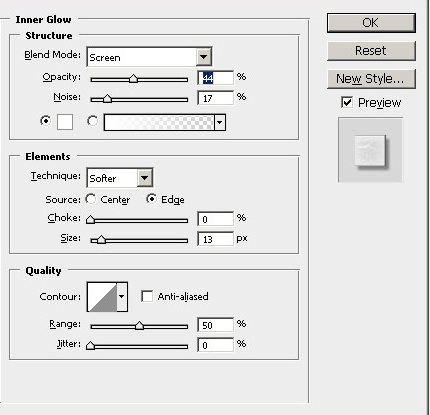Click the Jitter slider handle
This screenshot has width=430, height=415.
(x=90, y=346)
